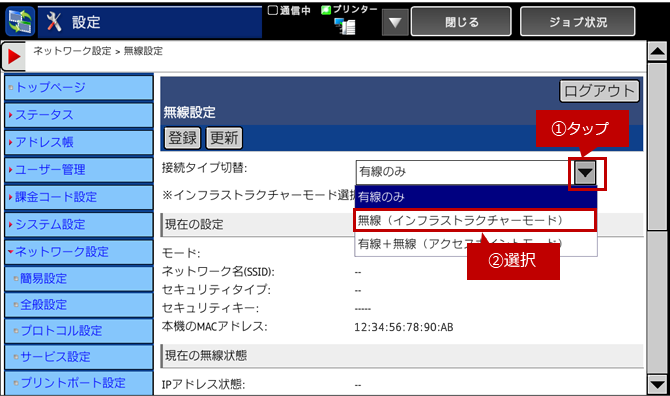The height and width of the screenshot is (396, 670).
Task: Collapse ネットワーク設定 in the sidebar
Action: (79, 252)
